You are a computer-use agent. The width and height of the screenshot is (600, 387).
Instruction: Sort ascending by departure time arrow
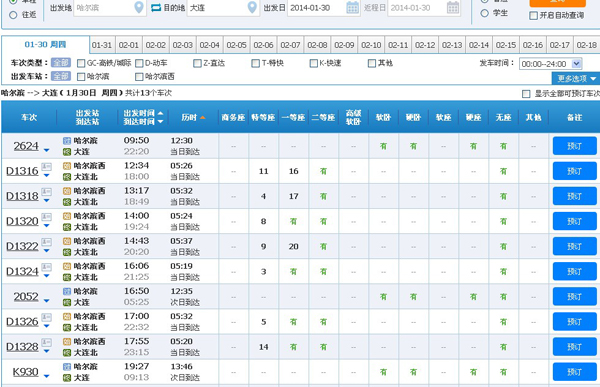click(160, 113)
